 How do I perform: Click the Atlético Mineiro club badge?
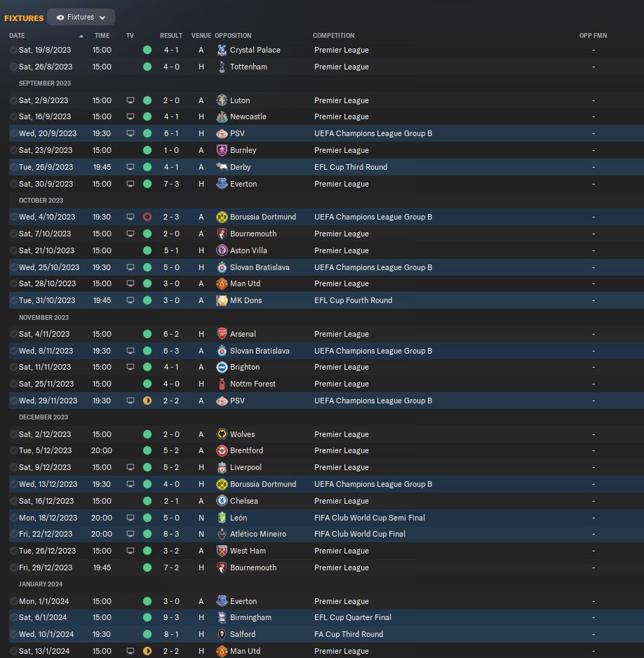tap(222, 535)
